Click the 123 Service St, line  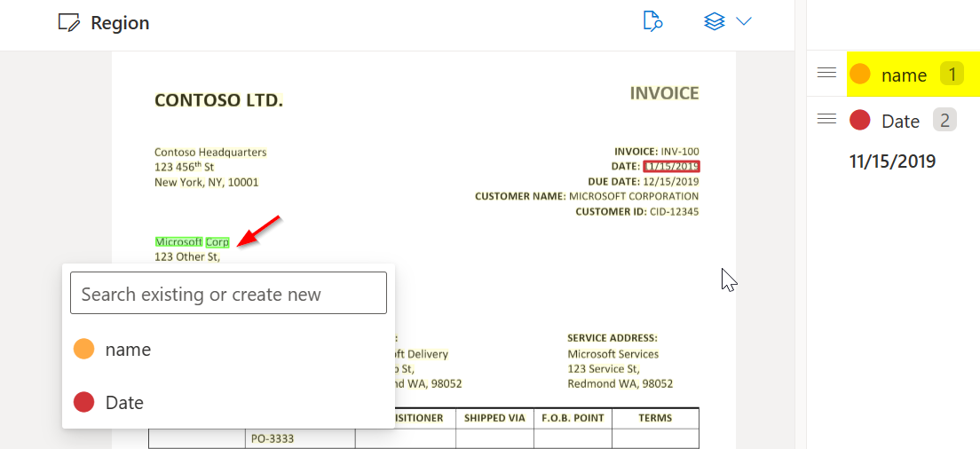coord(603,369)
